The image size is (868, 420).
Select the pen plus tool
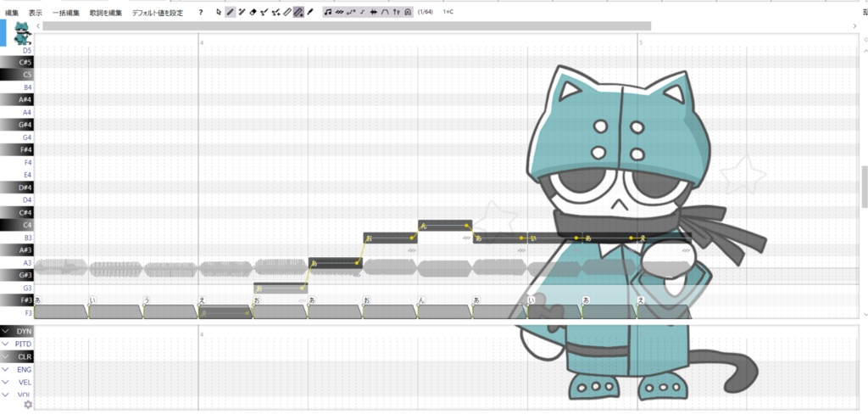[x=242, y=12]
